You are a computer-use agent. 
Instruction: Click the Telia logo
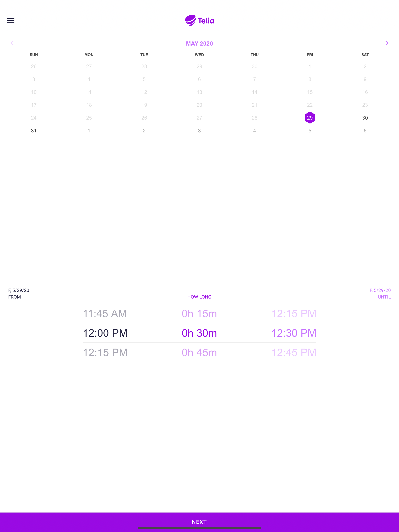199,20
